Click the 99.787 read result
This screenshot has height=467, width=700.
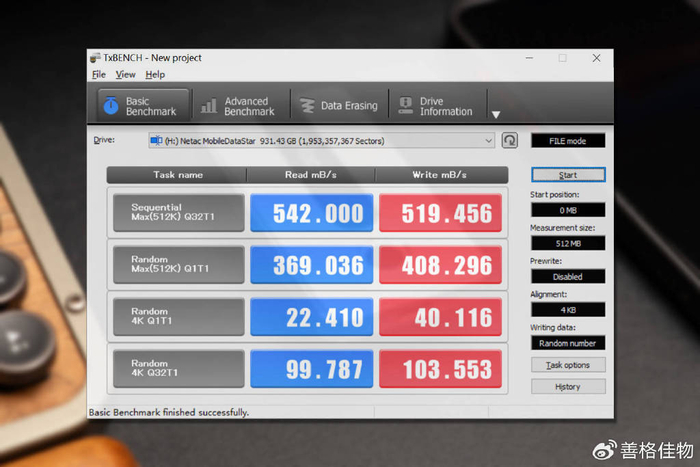[312, 368]
